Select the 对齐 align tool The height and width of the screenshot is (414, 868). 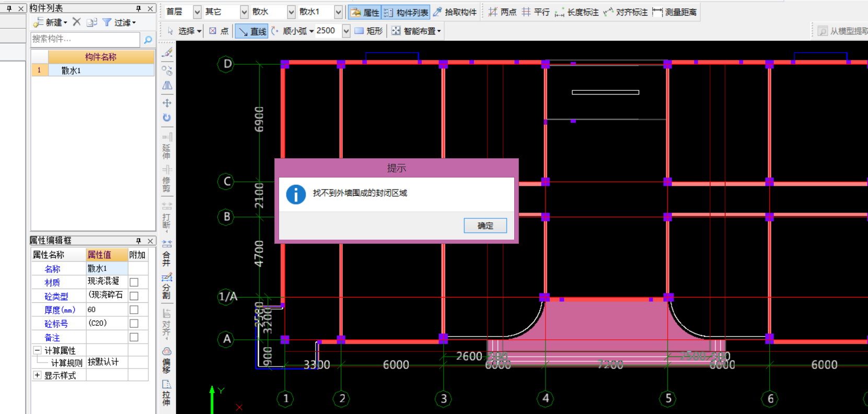(167, 323)
